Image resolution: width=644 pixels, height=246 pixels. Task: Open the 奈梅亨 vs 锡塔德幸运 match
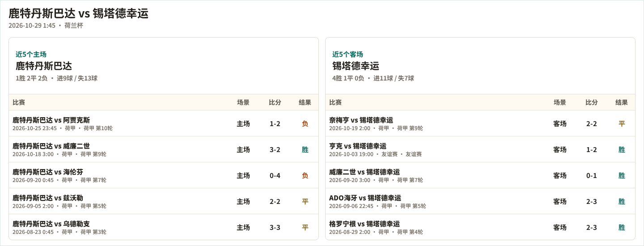[x=480, y=123]
